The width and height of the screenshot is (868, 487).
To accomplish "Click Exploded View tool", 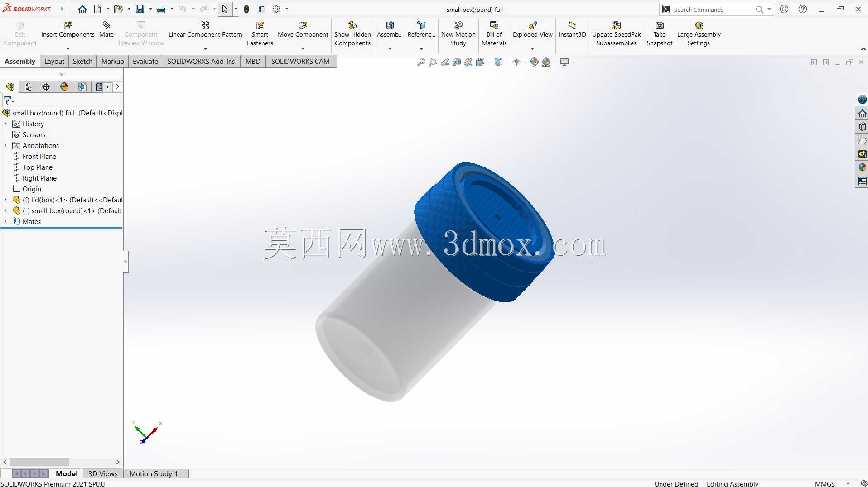I will coord(533,30).
